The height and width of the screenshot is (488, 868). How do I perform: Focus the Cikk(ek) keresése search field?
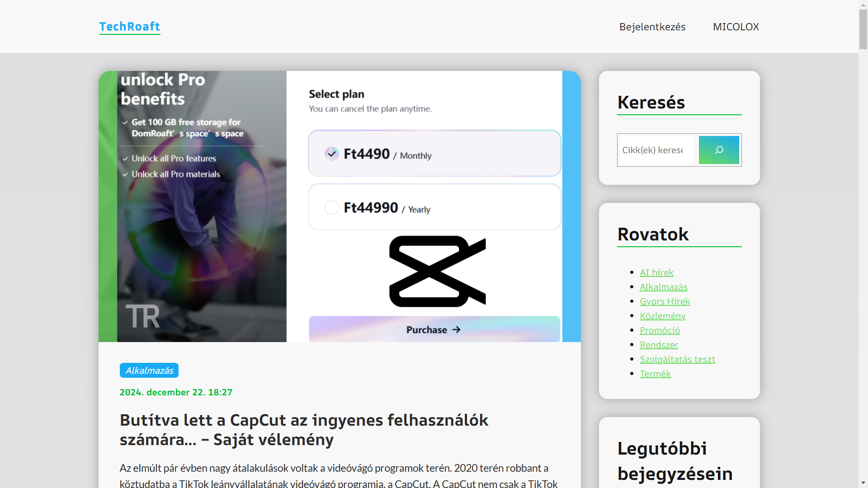point(656,150)
